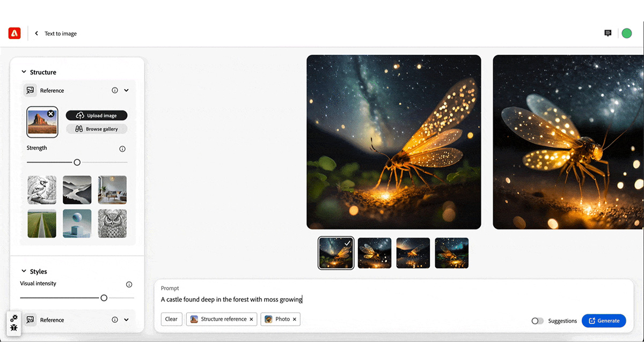Open the comments chat icon

pos(608,33)
